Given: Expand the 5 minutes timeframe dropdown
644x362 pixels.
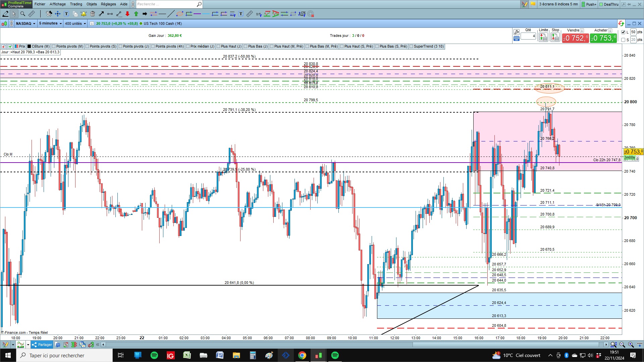Looking at the screenshot, I should (50, 23).
